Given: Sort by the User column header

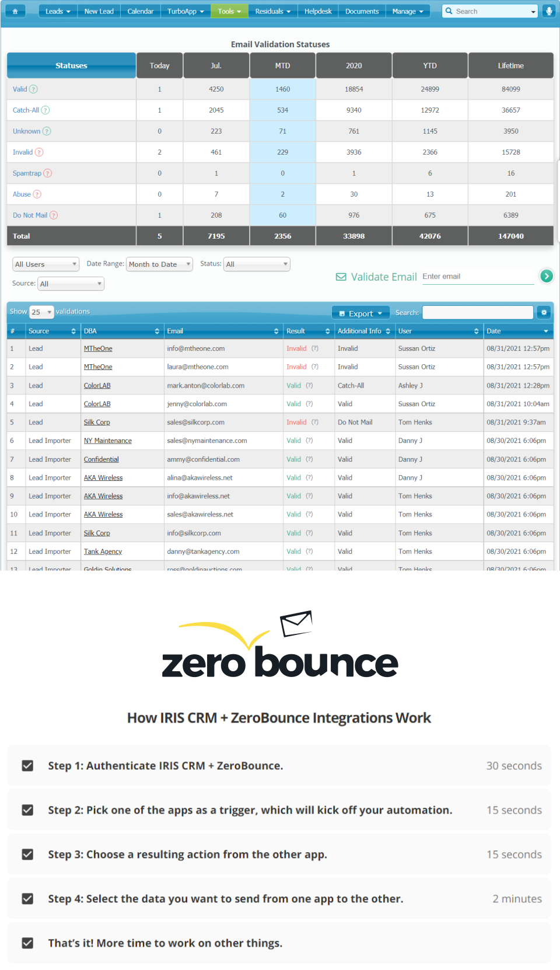Looking at the screenshot, I should [x=439, y=331].
